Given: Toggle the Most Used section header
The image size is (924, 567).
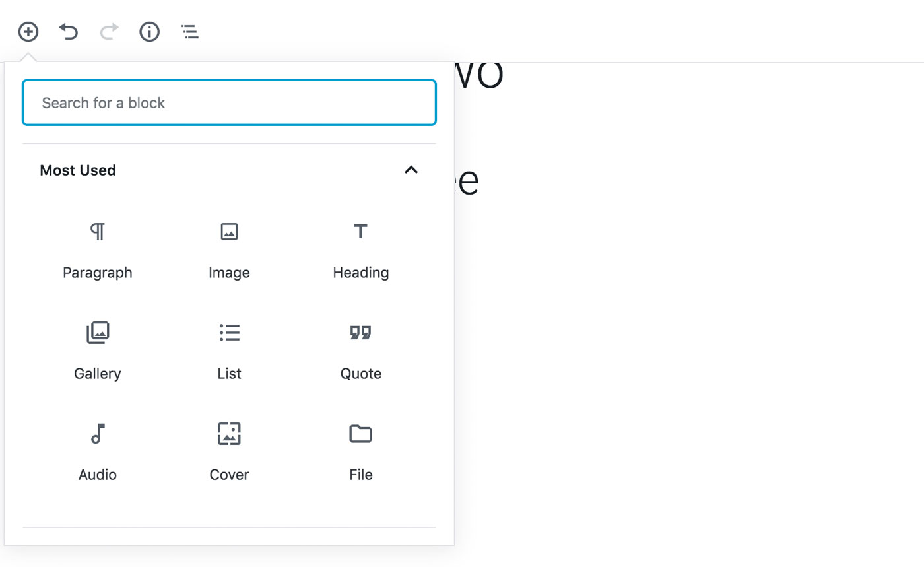Looking at the screenshot, I should point(229,170).
